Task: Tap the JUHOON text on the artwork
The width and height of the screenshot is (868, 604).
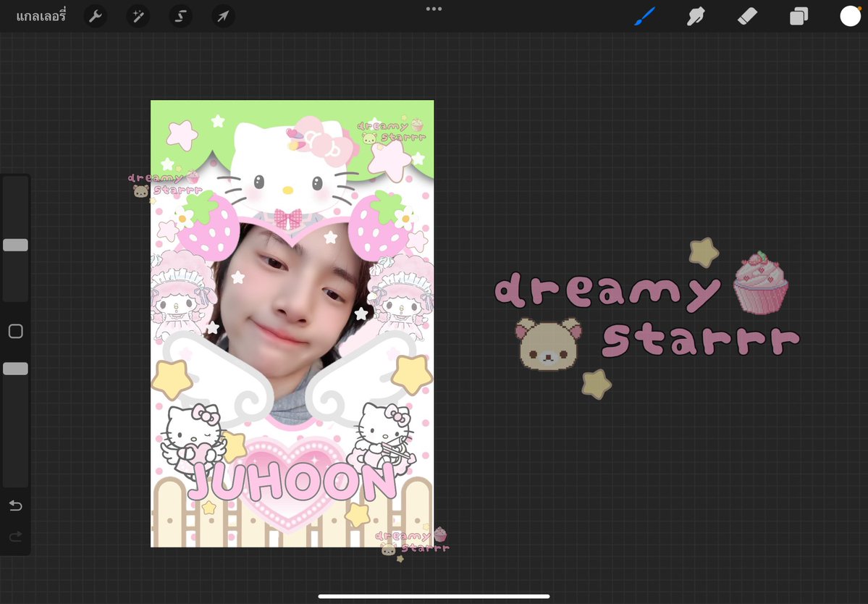Action: coord(292,481)
